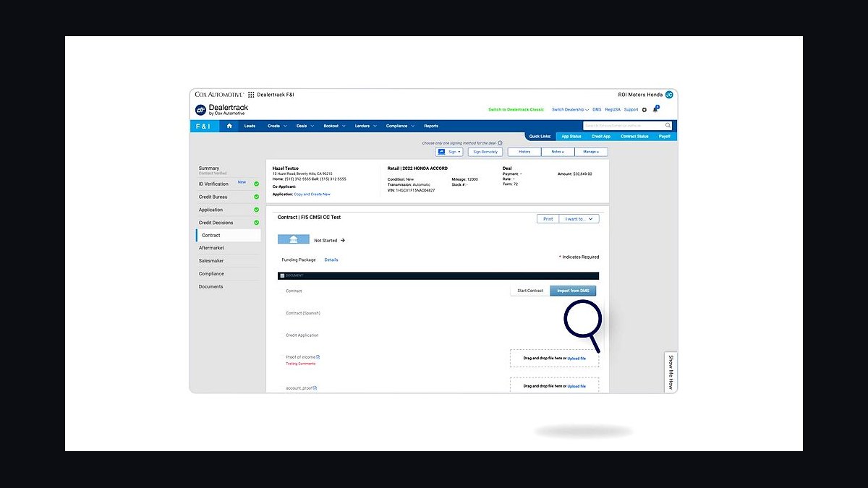Image resolution: width=868 pixels, height=488 pixels.
Task: Open the Reports menu item
Action: coord(431,126)
